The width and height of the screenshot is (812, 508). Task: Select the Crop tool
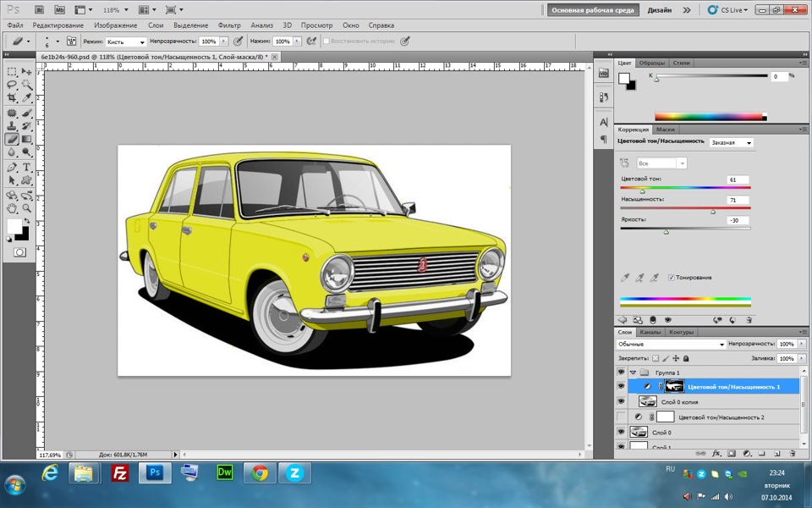pos(12,97)
